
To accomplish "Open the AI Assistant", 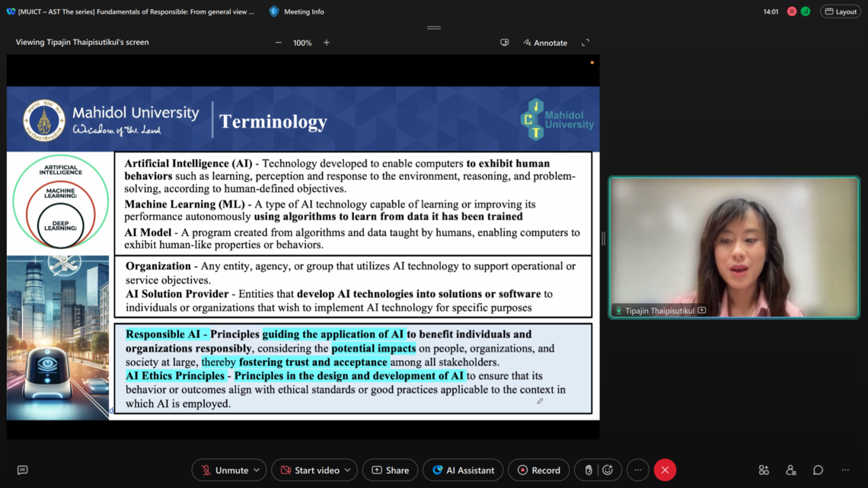I will [x=463, y=470].
